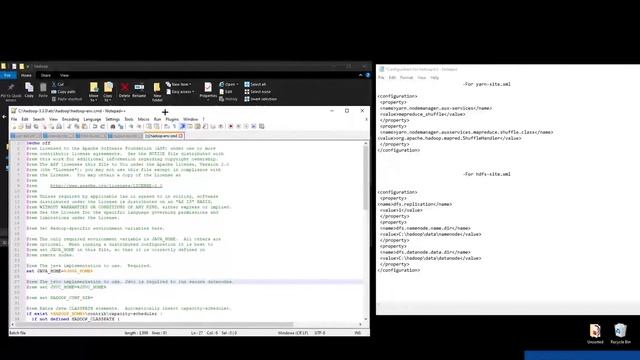640x360 pixels.
Task: Click the Cut command in Explorer ribbon
Action: tap(58, 84)
